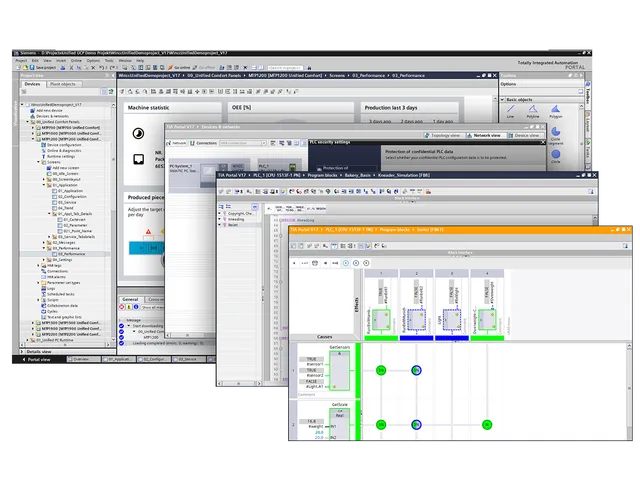The width and height of the screenshot is (640, 480).
Task: Select Connections in project tree
Action: click(54, 271)
